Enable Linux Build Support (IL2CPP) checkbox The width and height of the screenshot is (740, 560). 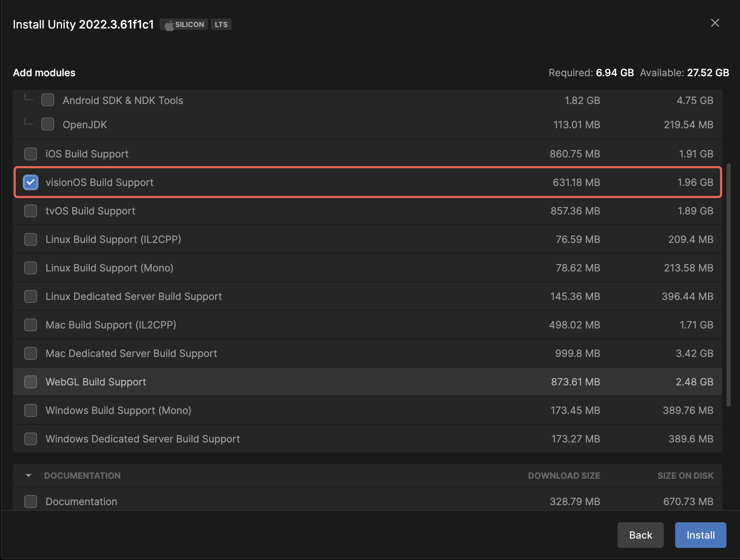point(31,239)
